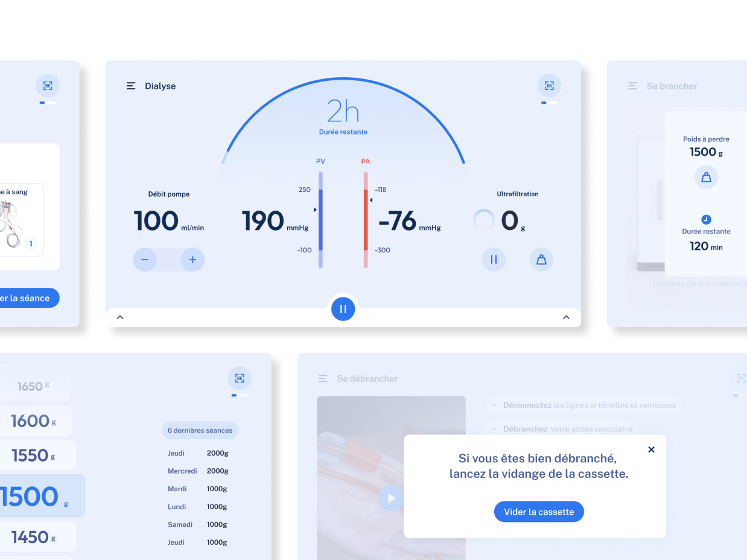The height and width of the screenshot is (560, 747).
Task: Expand the bottom-right chevron of Dialyse panel
Action: [566, 317]
